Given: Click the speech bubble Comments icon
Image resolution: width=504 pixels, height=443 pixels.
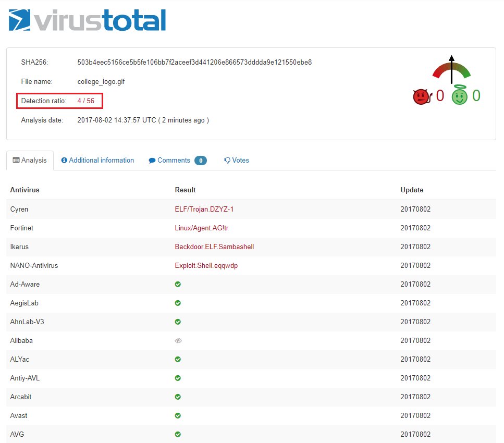Looking at the screenshot, I should point(152,161).
